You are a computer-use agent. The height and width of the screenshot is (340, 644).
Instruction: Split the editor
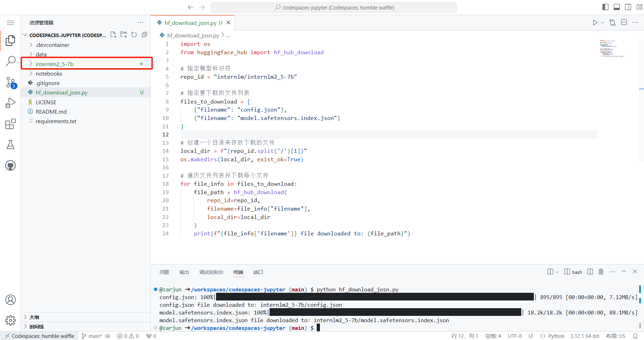[624, 22]
